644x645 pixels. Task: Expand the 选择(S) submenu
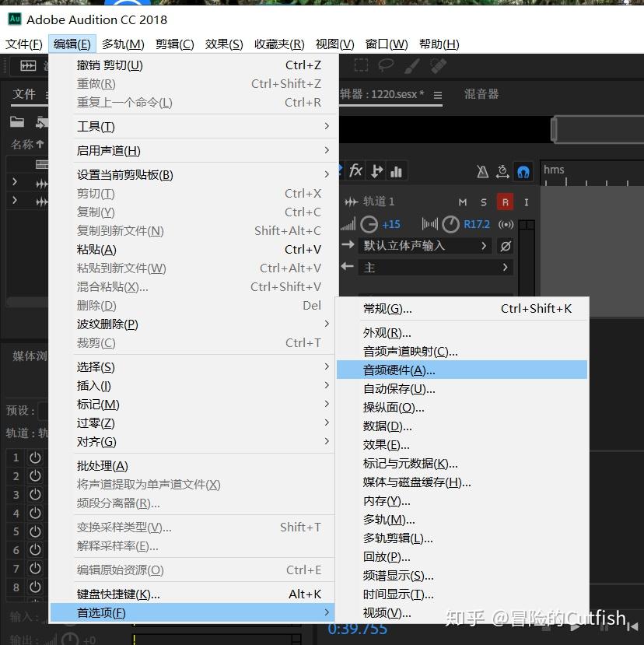(x=192, y=366)
